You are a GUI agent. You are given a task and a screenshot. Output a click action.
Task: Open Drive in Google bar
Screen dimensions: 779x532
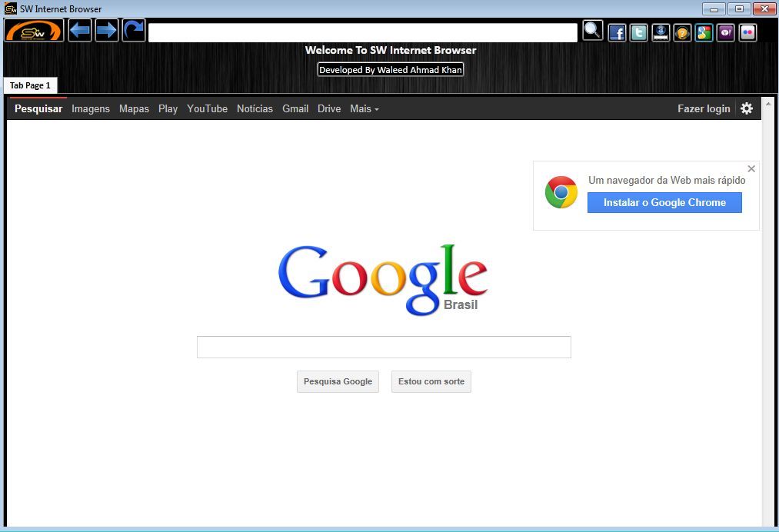point(329,108)
